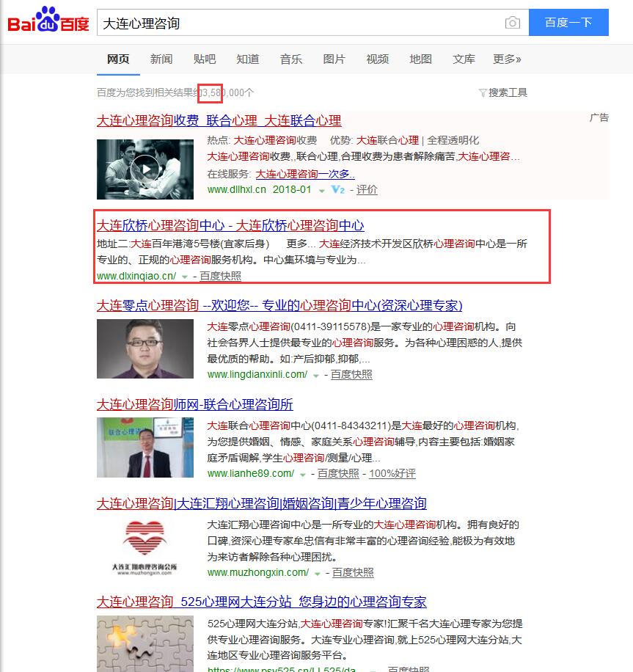Open 大连欣桥心理咨询中心 result title
633x672 pixels.
[230, 225]
